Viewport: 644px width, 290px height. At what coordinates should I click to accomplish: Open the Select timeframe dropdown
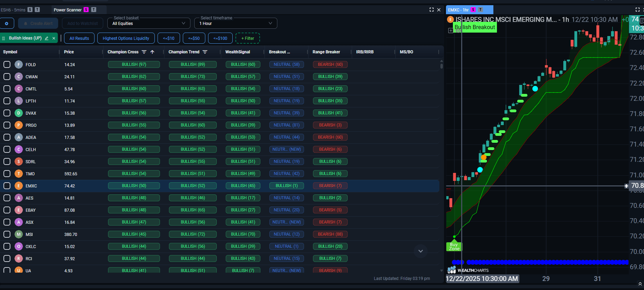click(236, 23)
